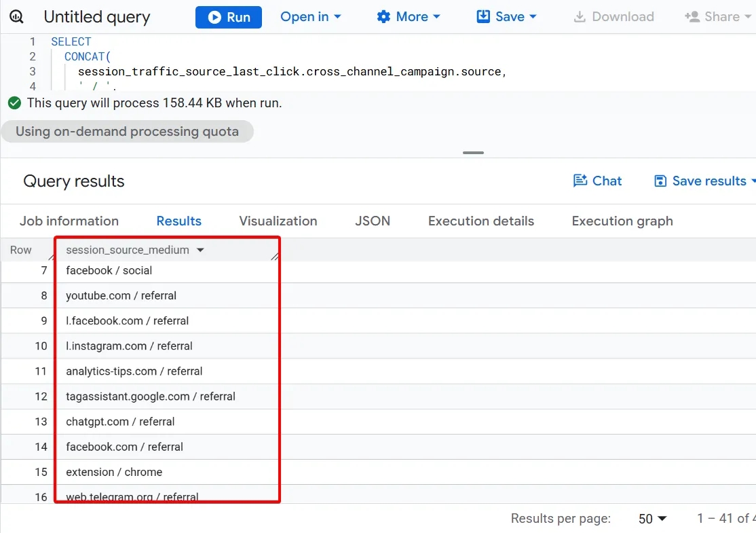Click the Save disk icon in toolbar
This screenshot has width=756, height=533.
(x=483, y=17)
